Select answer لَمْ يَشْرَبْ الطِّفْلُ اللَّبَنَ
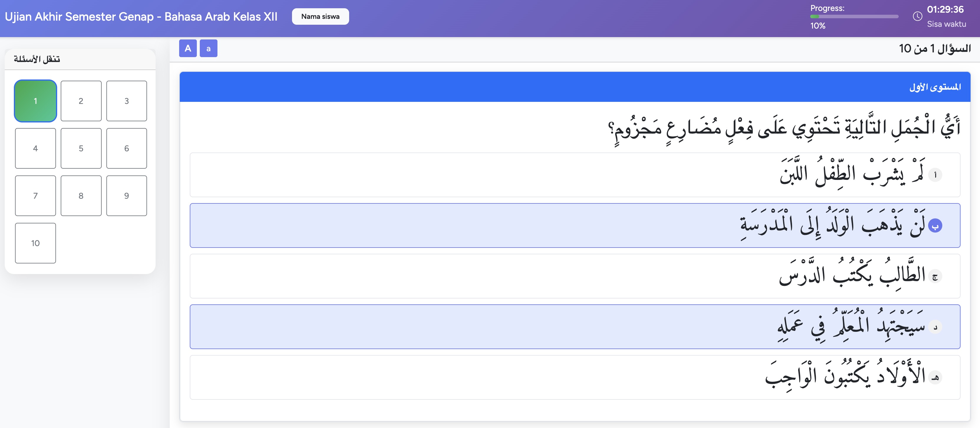 tap(571, 175)
